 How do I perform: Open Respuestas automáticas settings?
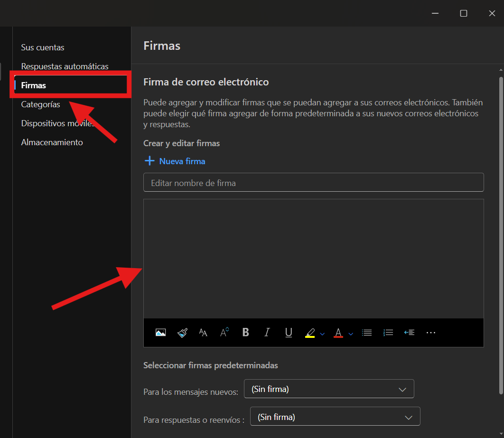(x=65, y=66)
